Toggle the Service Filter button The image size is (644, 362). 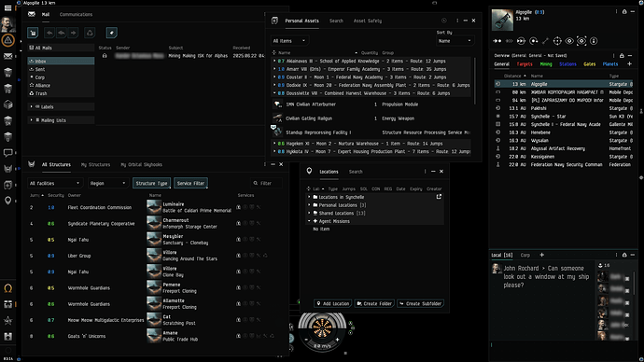coord(190,183)
